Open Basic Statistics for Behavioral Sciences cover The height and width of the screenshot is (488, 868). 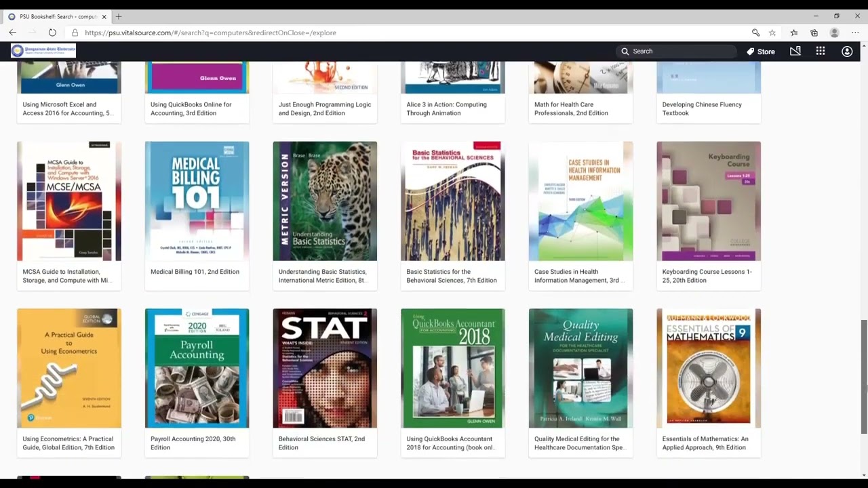pyautogui.click(x=453, y=201)
